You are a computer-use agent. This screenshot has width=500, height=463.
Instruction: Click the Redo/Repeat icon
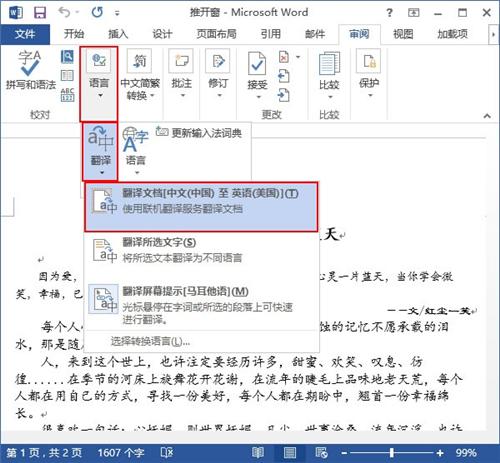tap(97, 13)
